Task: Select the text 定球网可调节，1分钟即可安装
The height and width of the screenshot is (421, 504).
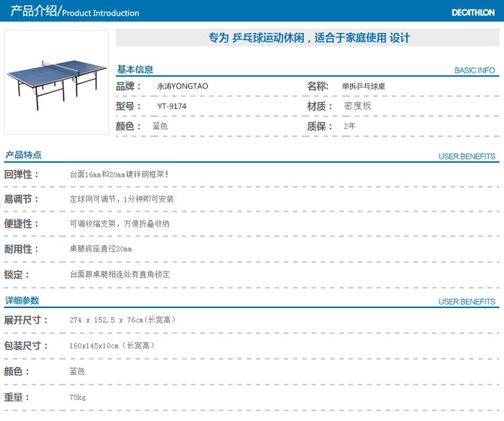Action: tap(122, 199)
